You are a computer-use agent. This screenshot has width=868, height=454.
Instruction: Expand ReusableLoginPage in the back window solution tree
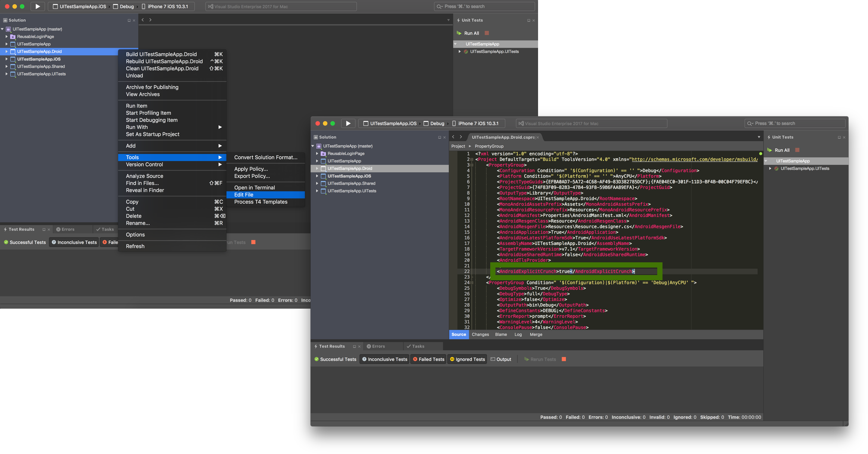[x=7, y=37]
